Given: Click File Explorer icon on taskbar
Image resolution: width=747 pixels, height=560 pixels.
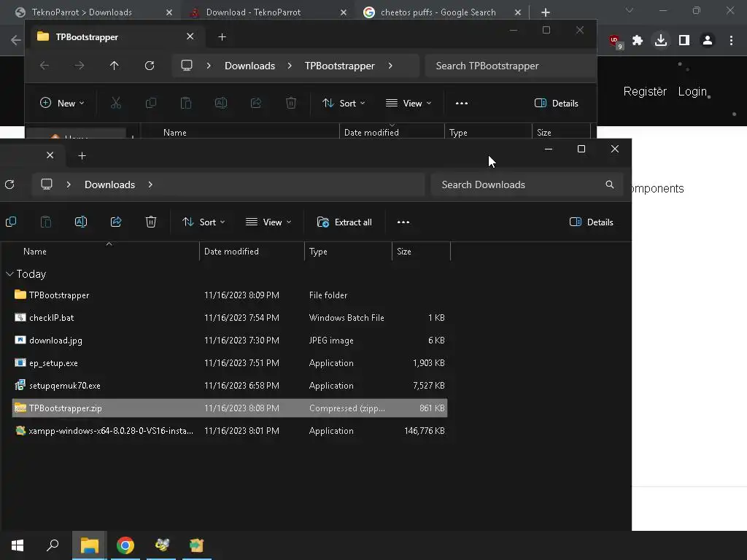Looking at the screenshot, I should coord(89,545).
